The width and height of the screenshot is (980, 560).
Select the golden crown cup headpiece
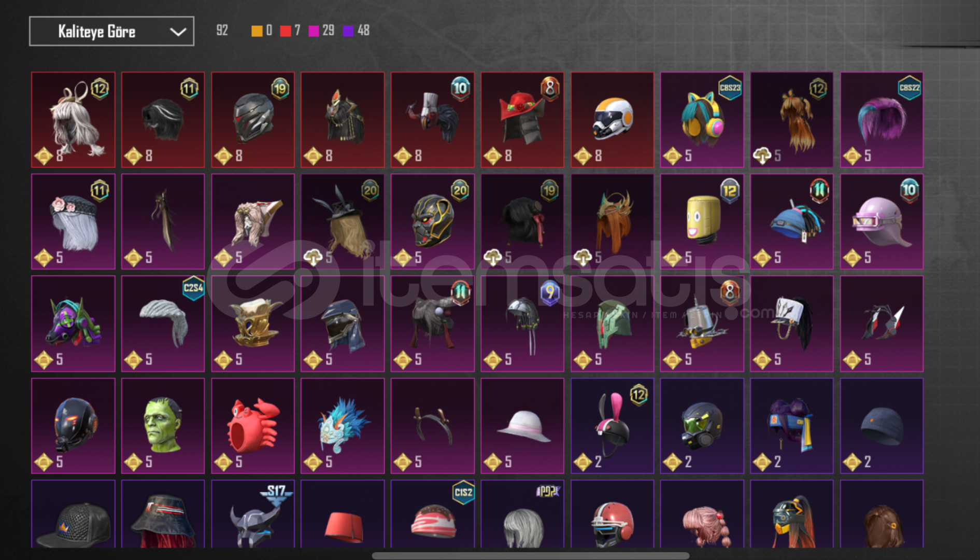[x=253, y=324]
